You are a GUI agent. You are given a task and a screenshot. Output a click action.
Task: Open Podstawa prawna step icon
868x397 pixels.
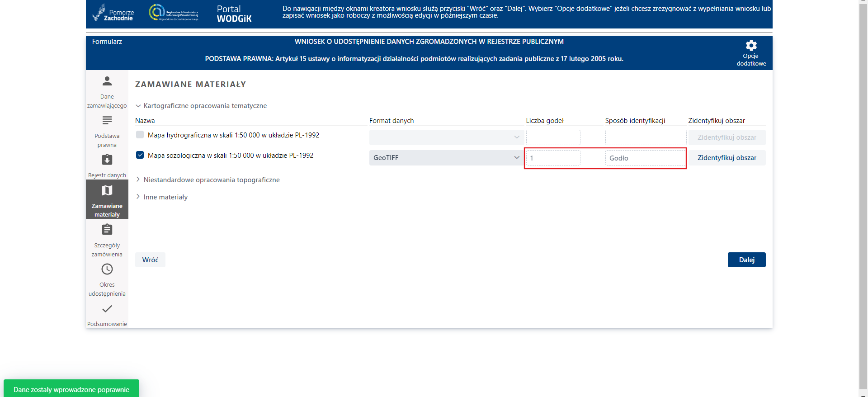coord(107,121)
